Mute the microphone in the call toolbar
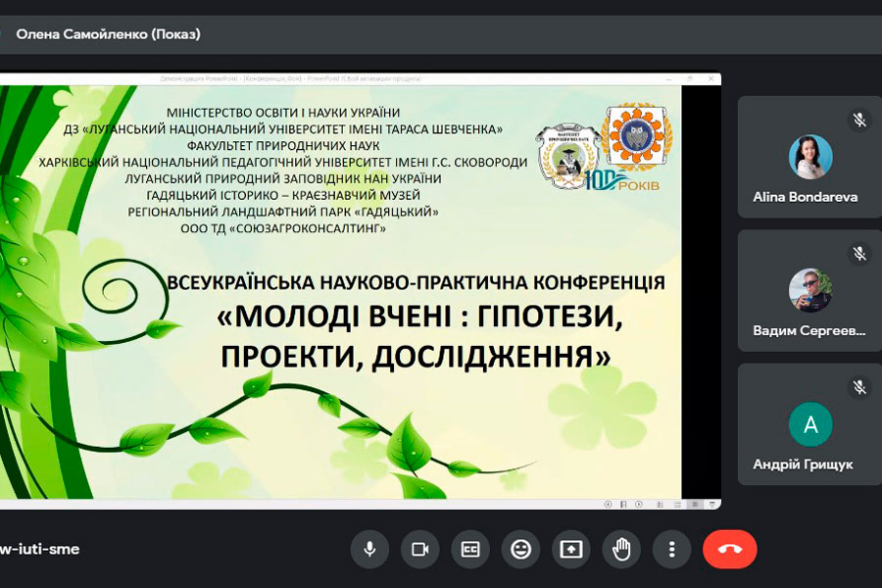882x588 pixels. 369,549
